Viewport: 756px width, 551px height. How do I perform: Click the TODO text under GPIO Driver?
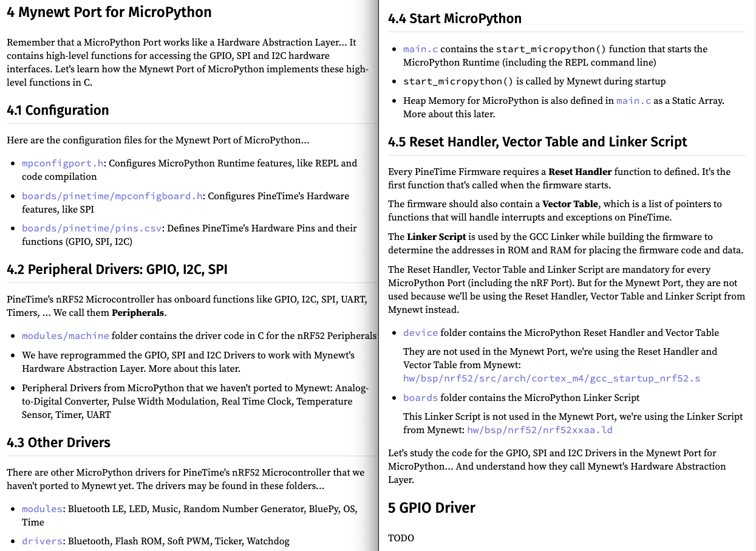point(401,538)
